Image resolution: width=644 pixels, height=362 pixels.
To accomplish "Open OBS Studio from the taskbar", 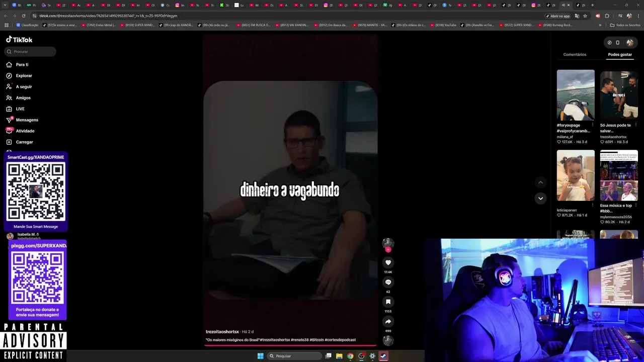I will [x=361, y=356].
